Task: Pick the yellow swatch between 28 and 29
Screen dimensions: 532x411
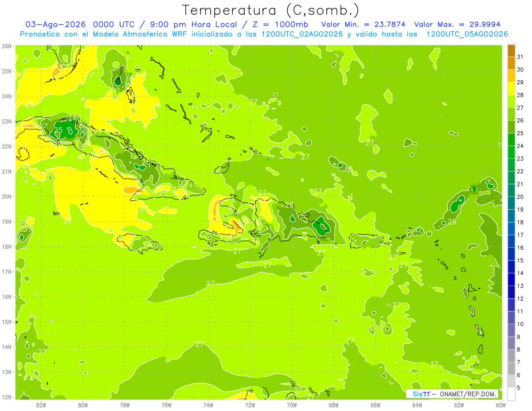Action: point(511,89)
